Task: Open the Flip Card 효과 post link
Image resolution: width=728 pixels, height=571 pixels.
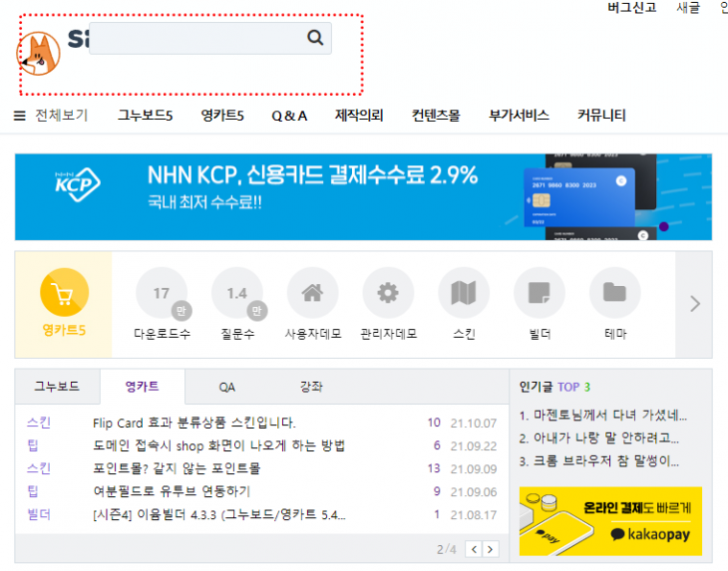Action: point(193,423)
